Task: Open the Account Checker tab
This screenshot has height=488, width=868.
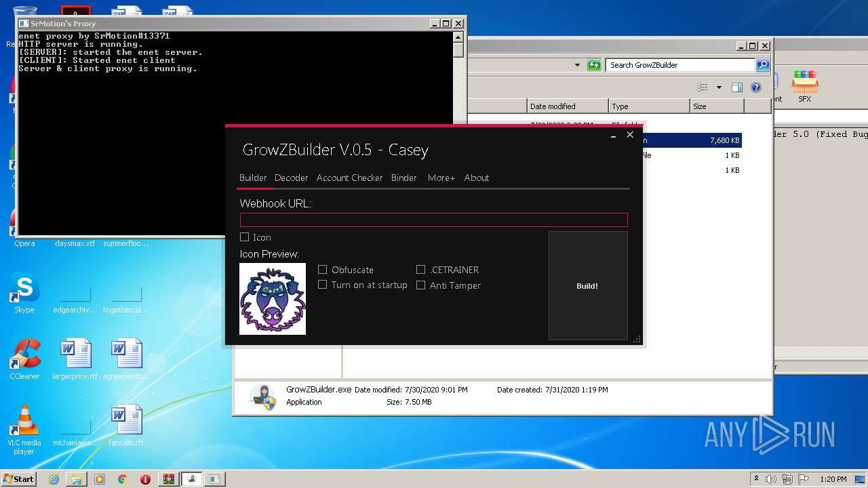Action: pyautogui.click(x=349, y=178)
